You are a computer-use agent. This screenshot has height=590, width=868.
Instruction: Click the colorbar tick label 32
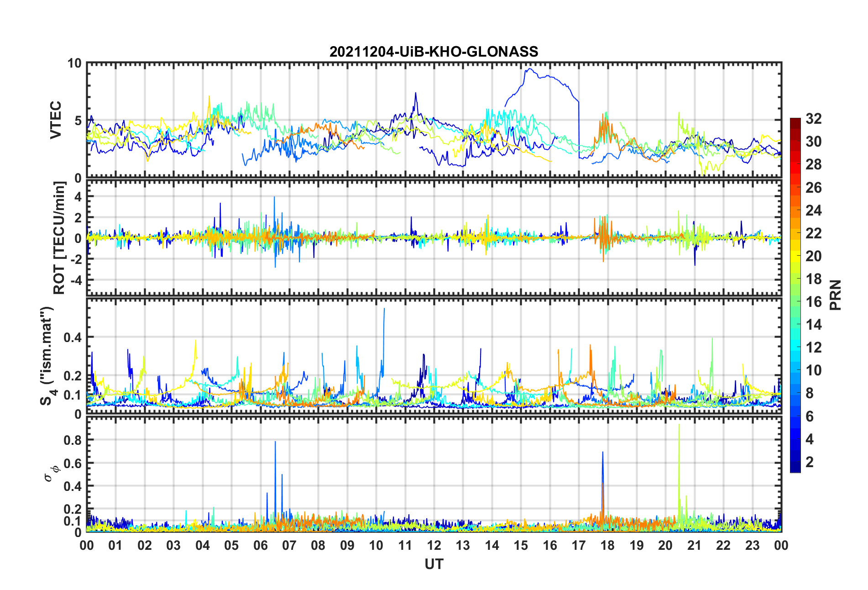tap(814, 119)
